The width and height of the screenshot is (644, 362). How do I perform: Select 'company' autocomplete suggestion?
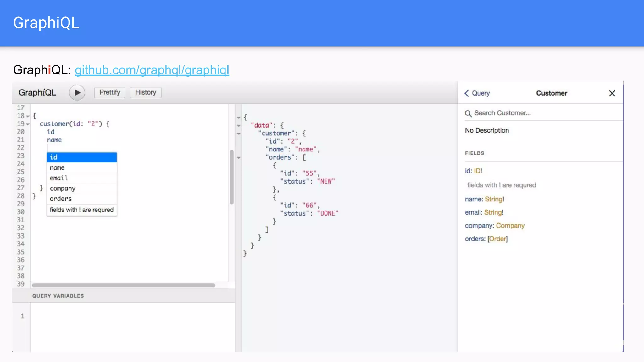[x=82, y=189]
